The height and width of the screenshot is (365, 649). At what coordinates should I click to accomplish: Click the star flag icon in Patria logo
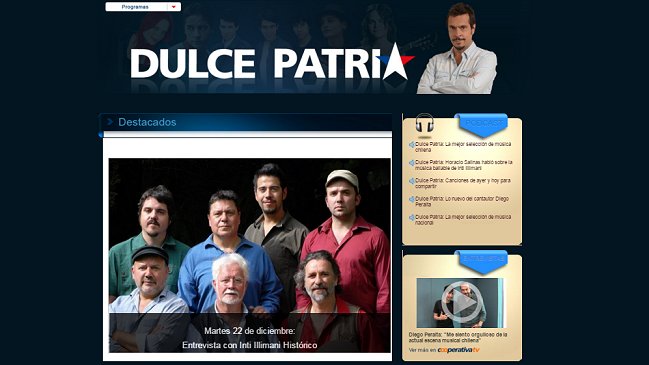397,62
